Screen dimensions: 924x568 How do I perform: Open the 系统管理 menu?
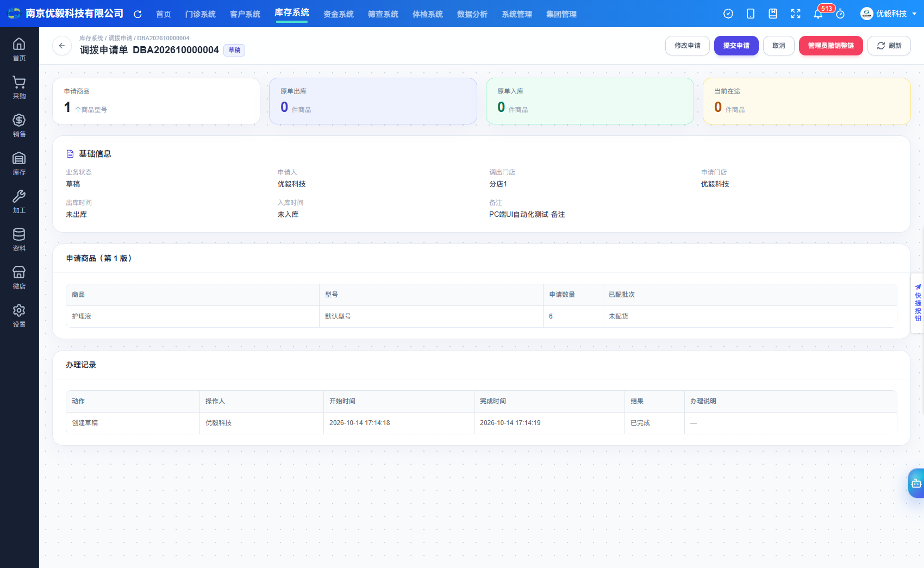coord(517,14)
